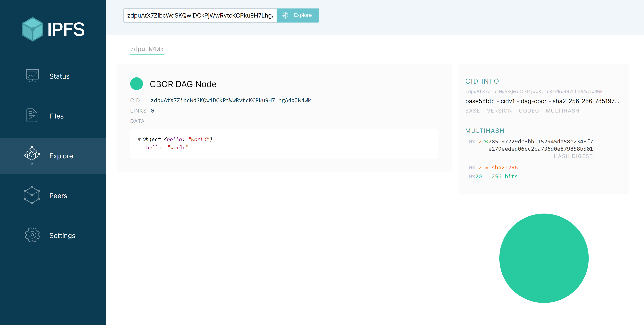Click the tree icon inside the Explore button
The image size is (644, 325).
[286, 15]
